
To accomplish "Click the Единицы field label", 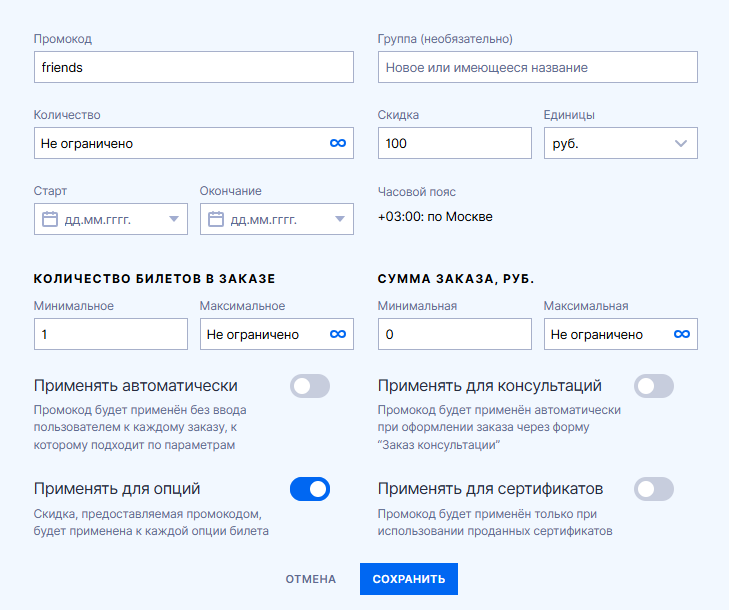I will point(569,115).
